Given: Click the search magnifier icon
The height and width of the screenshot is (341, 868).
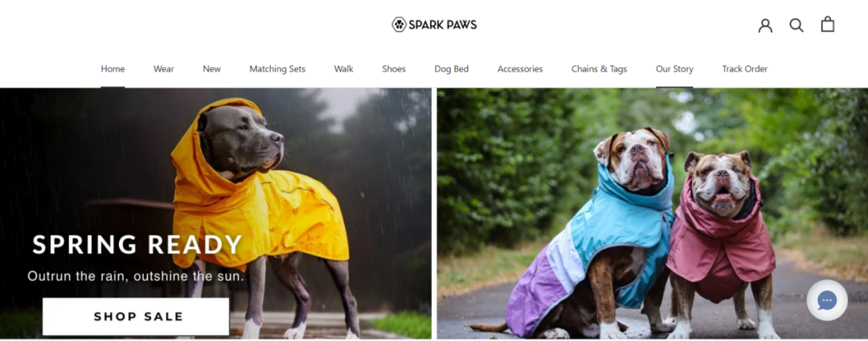Looking at the screenshot, I should (796, 25).
